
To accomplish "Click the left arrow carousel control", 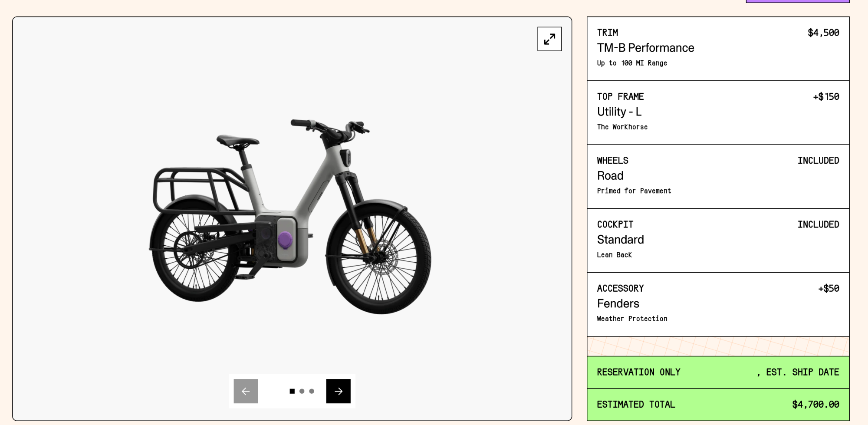I will pyautogui.click(x=246, y=391).
